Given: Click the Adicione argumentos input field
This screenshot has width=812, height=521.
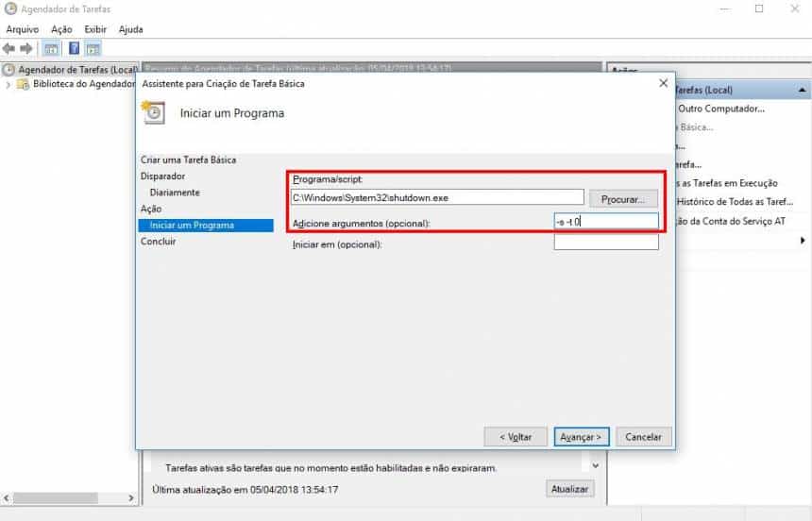Looking at the screenshot, I should [606, 222].
